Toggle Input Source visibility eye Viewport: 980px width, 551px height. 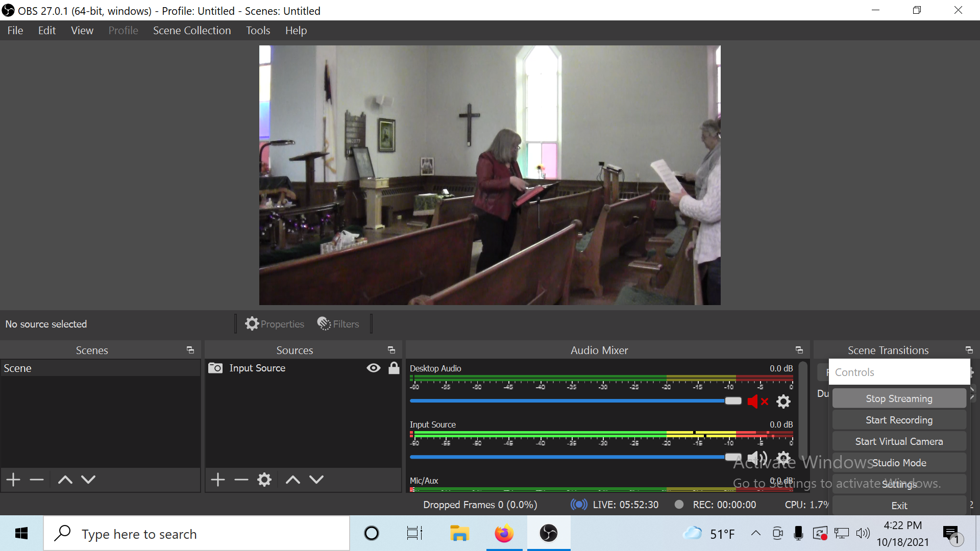coord(373,368)
